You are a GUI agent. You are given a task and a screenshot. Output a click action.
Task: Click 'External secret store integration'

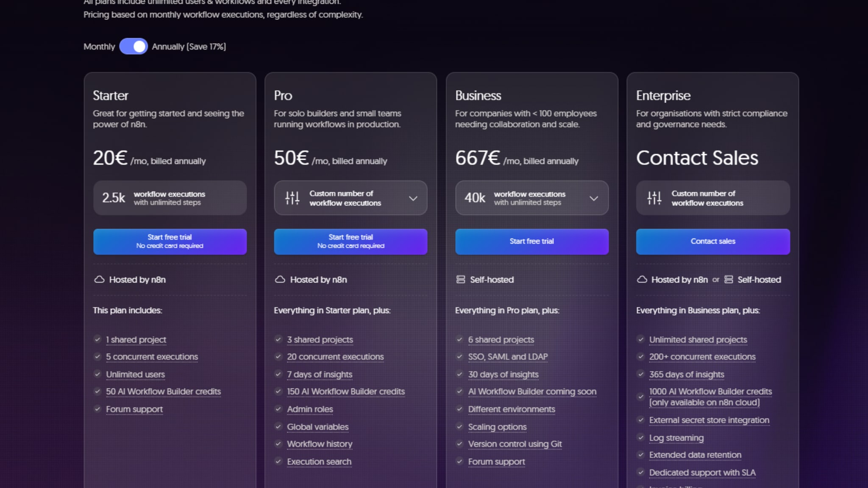point(709,420)
